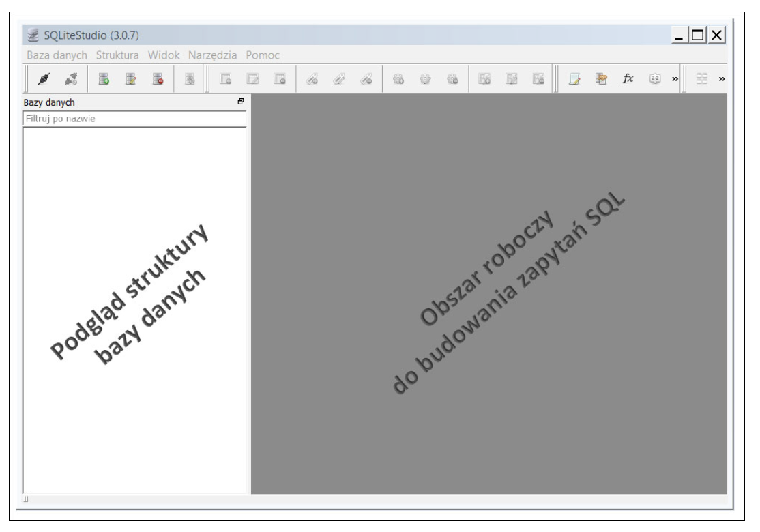760x532 pixels.
Task: Click the Connect to database plug icon
Action: click(x=43, y=79)
